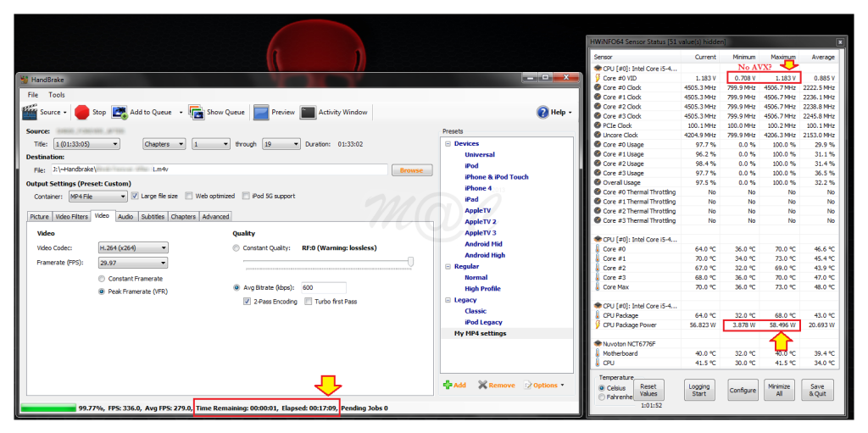Open the Show Queue icon
Screen dimensions: 868x433
[196, 112]
